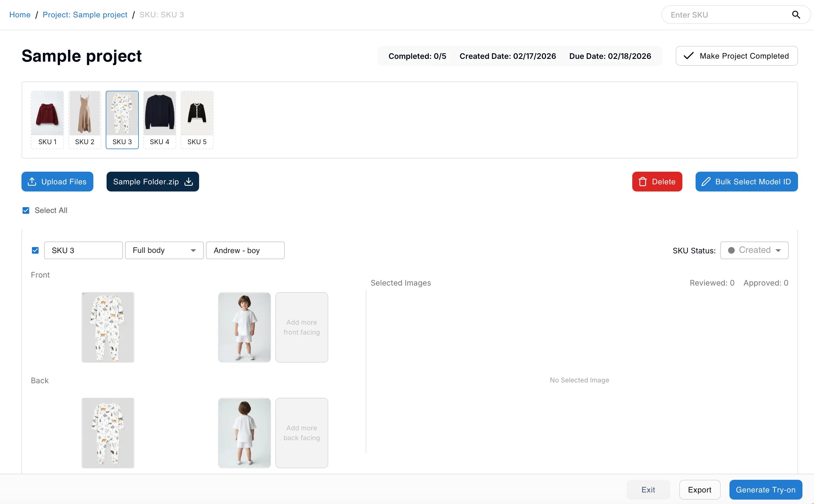Navigate to Home breadcrumb
The width and height of the screenshot is (814, 504).
click(20, 15)
